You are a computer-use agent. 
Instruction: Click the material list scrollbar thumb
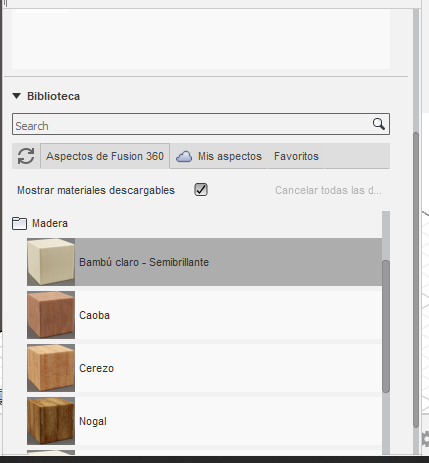tap(386, 326)
